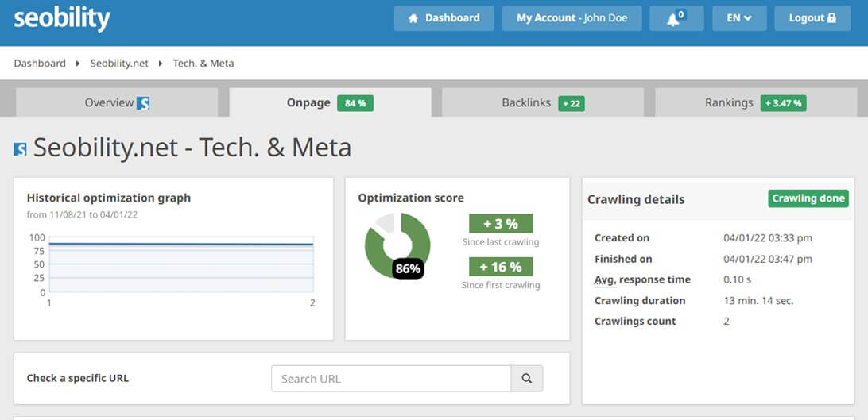Open the Dashboard button in header
Viewport: 868px width, 420px height.
pos(444,18)
